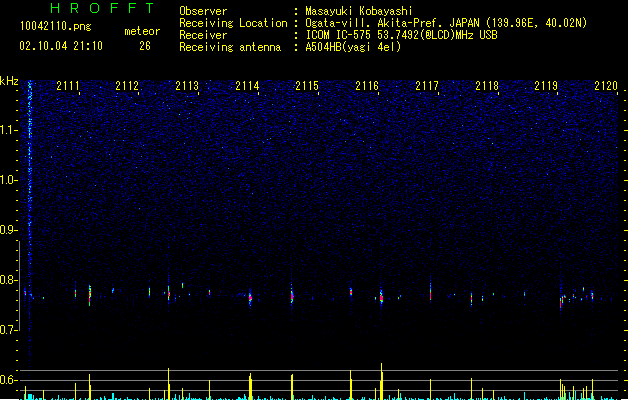Click the timestamp 02.10.04 21:10
Image resolution: width=629 pixels, height=400 pixels.
pyautogui.click(x=61, y=46)
